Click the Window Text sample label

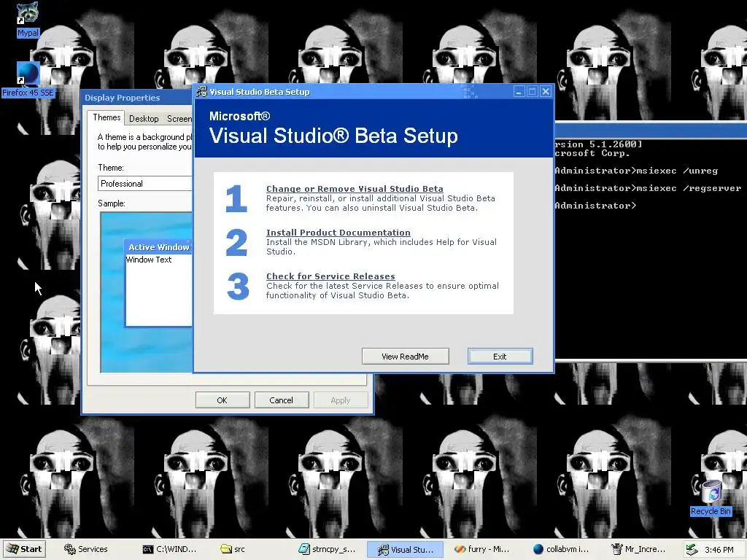[x=149, y=260]
